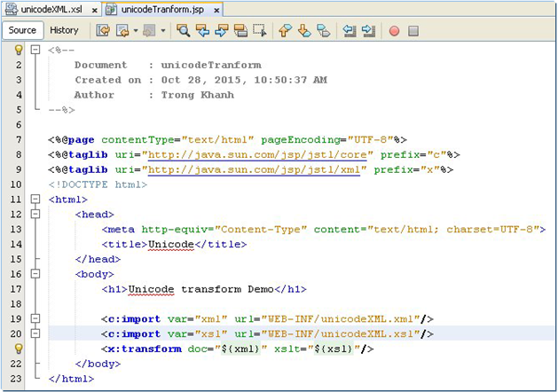The width and height of the screenshot is (558, 392).
Task: Click the jstl/core URI link
Action: tap(257, 154)
